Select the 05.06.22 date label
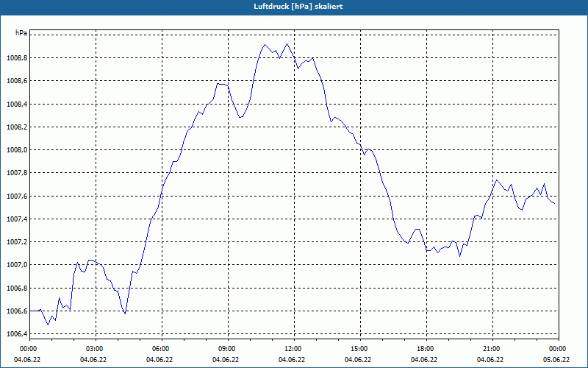Viewport: 588px width, 368px height. (x=556, y=360)
